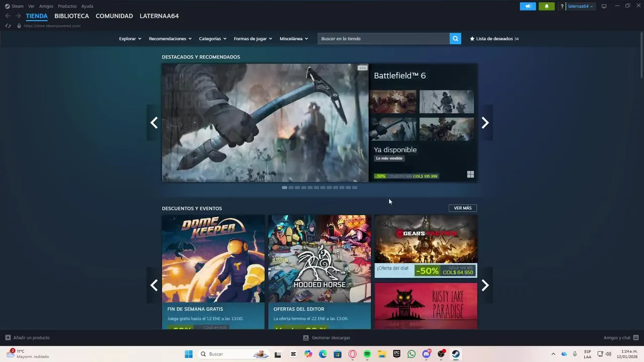Show next discounts carousel arrow

(485, 285)
